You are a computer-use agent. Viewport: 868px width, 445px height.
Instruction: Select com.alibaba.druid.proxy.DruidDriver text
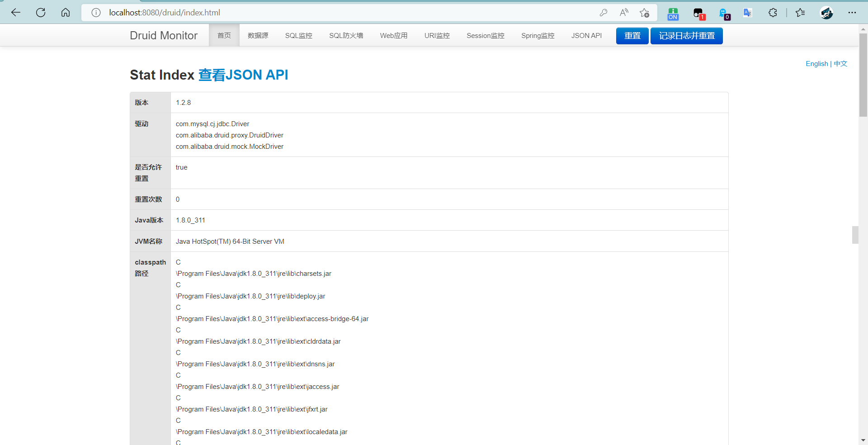tap(230, 135)
